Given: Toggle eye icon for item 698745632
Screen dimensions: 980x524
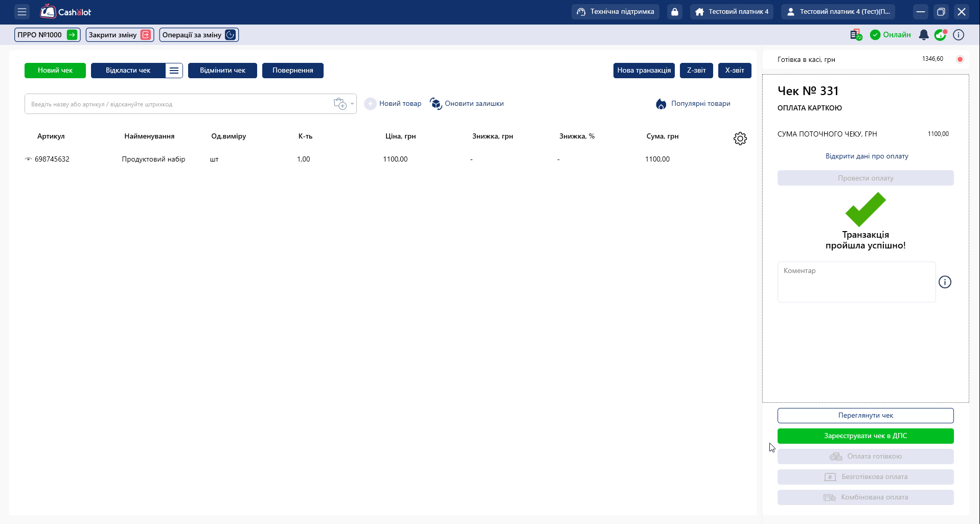Looking at the screenshot, I should (x=29, y=159).
